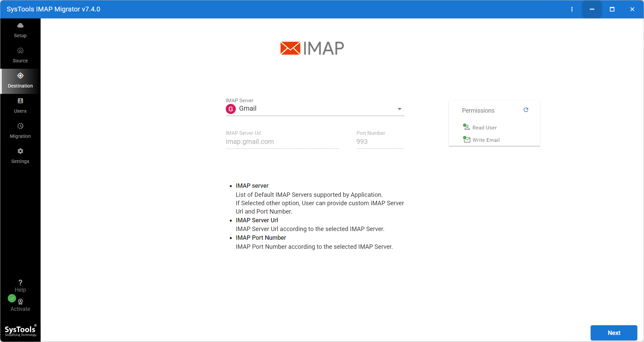Click the IMAP Server Url field
This screenshot has width=644, height=342.
coord(282,141)
